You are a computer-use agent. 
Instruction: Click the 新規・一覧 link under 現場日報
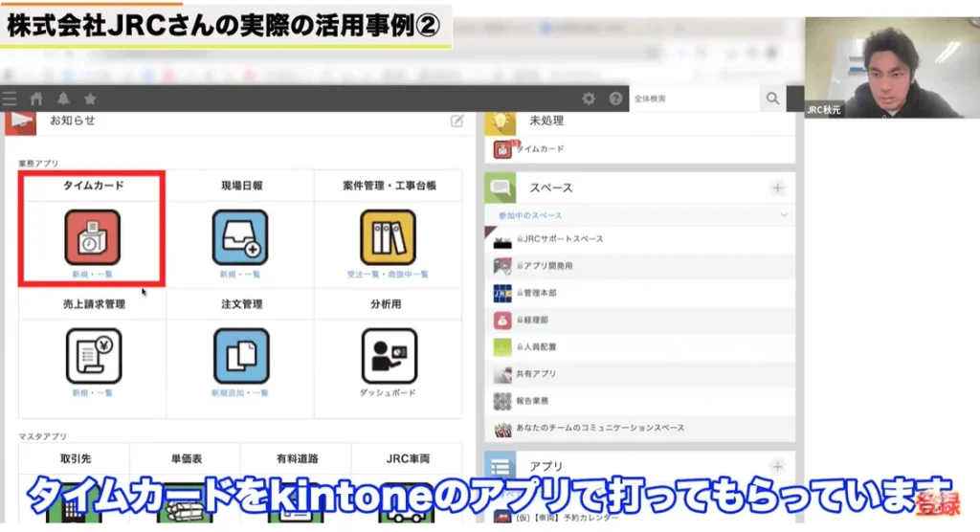click(240, 275)
